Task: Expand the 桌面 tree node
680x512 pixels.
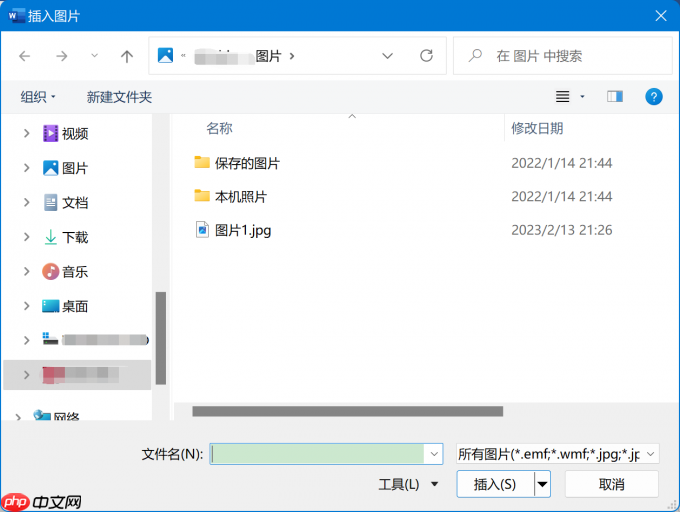Action: click(26, 306)
